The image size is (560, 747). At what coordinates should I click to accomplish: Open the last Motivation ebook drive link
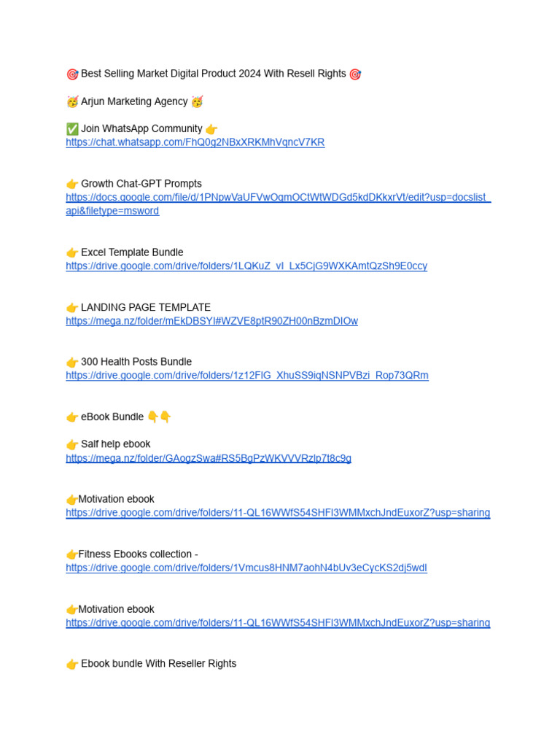(278, 623)
